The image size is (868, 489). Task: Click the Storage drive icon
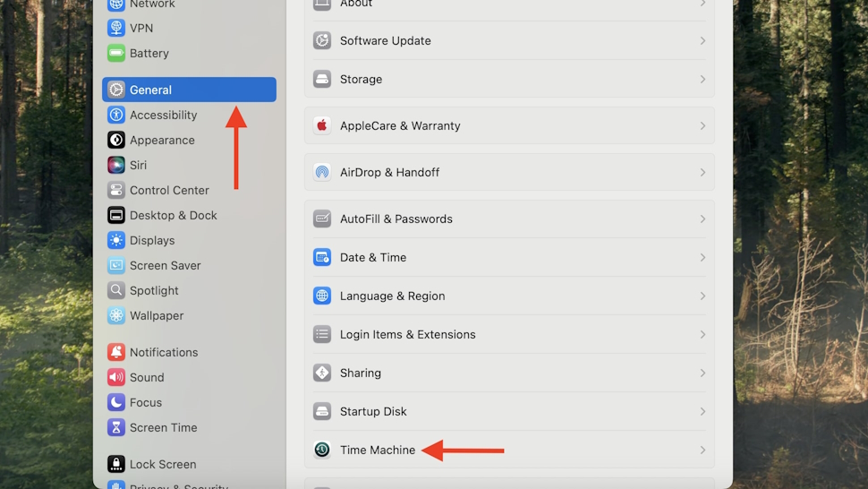tap(322, 79)
